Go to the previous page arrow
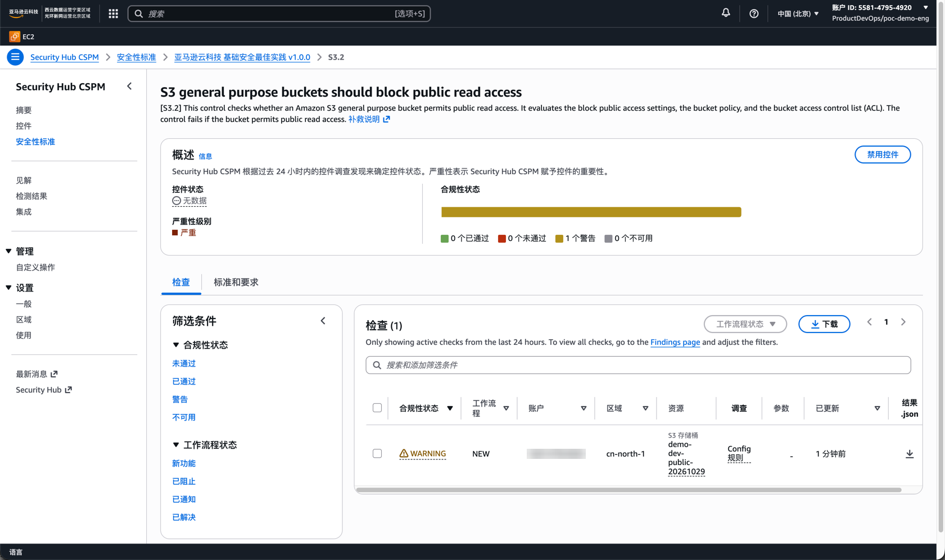The image size is (945, 560). click(x=870, y=322)
